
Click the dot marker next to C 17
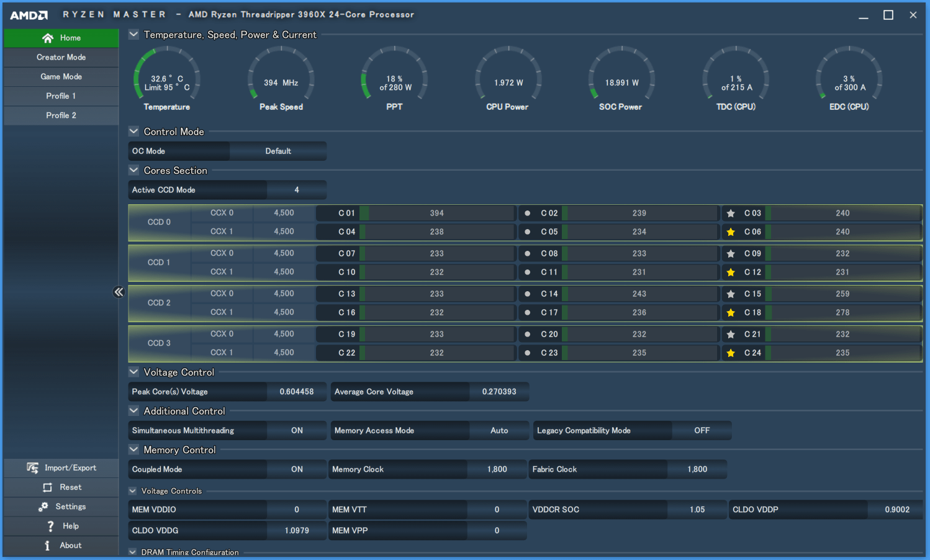[527, 312]
